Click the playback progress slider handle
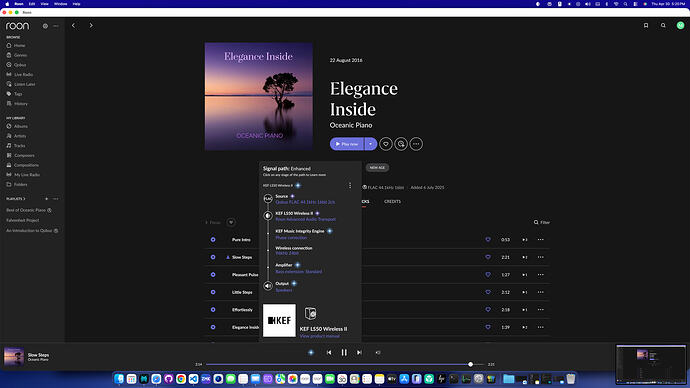Viewport: 690px width, 388px height. click(470, 364)
